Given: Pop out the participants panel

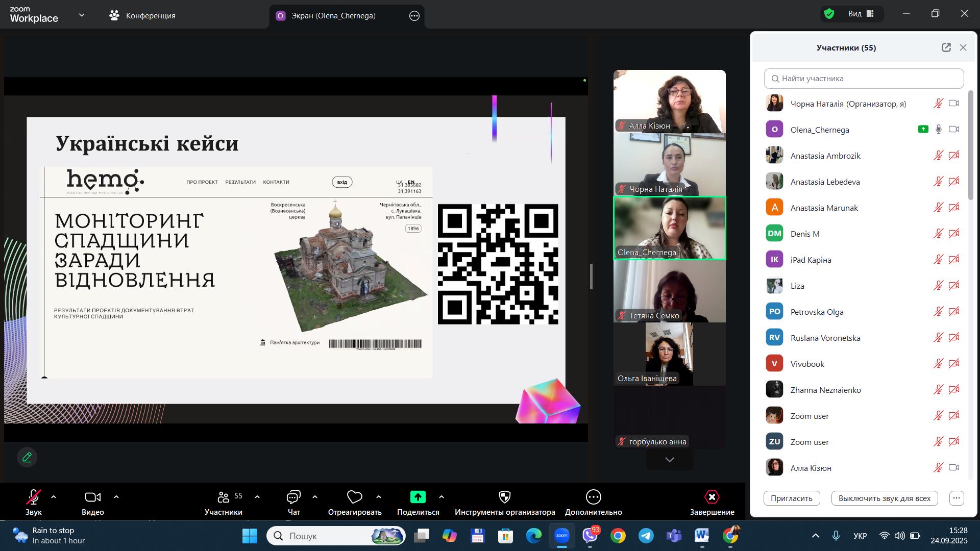Looking at the screenshot, I should click(946, 47).
